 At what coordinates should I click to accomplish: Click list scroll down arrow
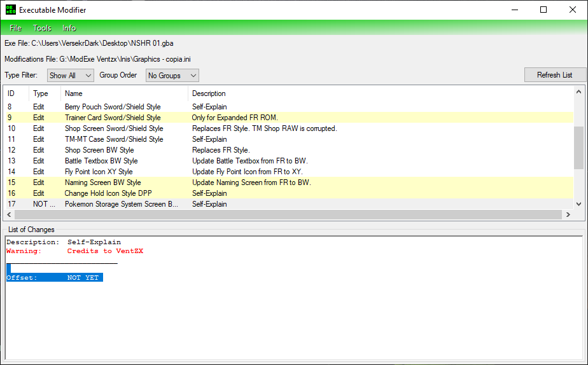[x=578, y=204]
